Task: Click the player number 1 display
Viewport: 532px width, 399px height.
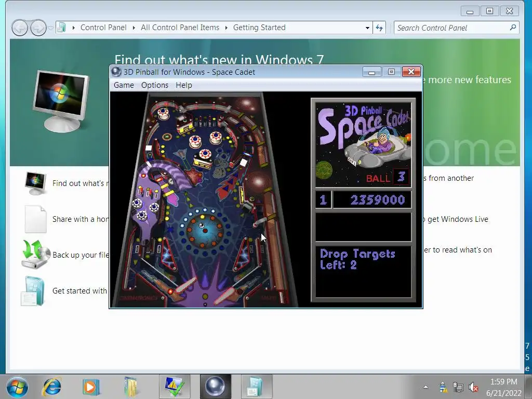Action: coord(323,200)
